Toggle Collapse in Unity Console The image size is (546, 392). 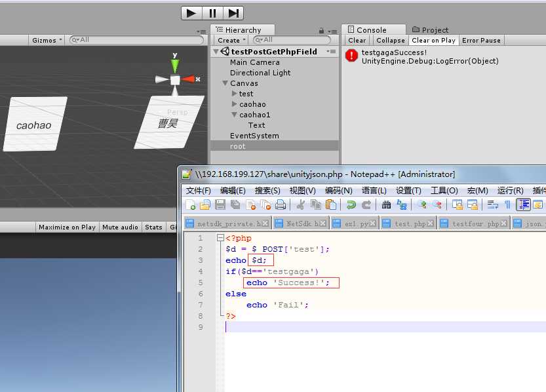pyautogui.click(x=391, y=41)
